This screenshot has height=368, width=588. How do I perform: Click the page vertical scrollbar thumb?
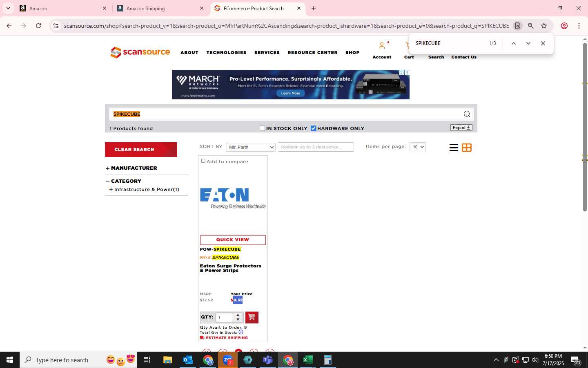click(x=585, y=127)
